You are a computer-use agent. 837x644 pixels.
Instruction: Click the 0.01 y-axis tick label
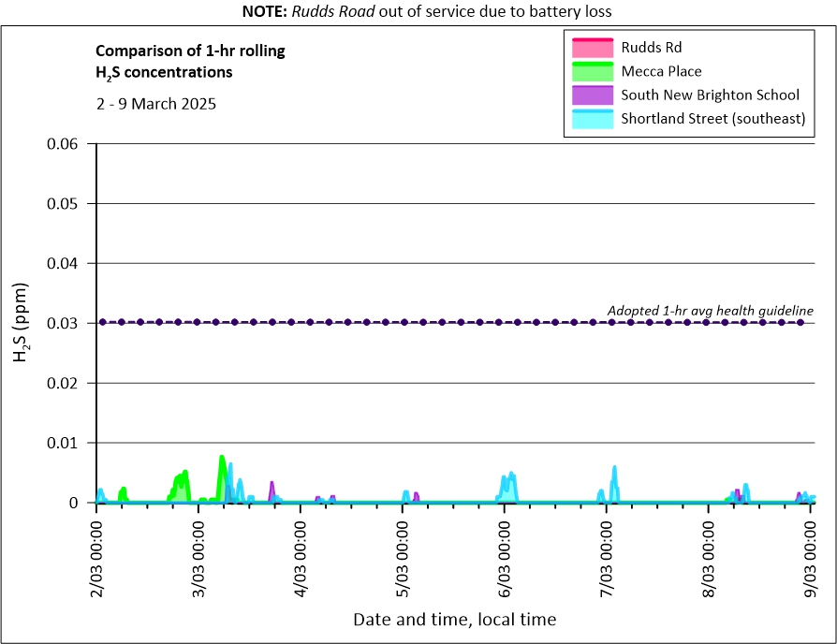[x=68, y=443]
